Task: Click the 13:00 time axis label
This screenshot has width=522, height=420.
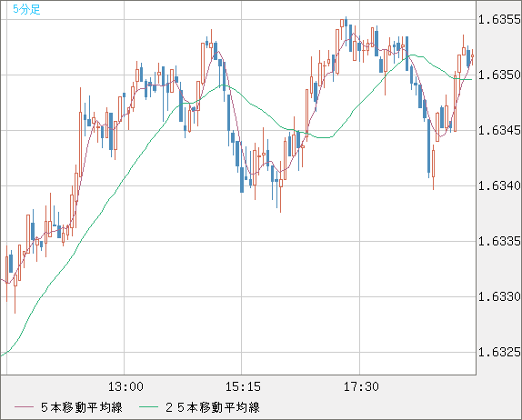Action: click(125, 386)
